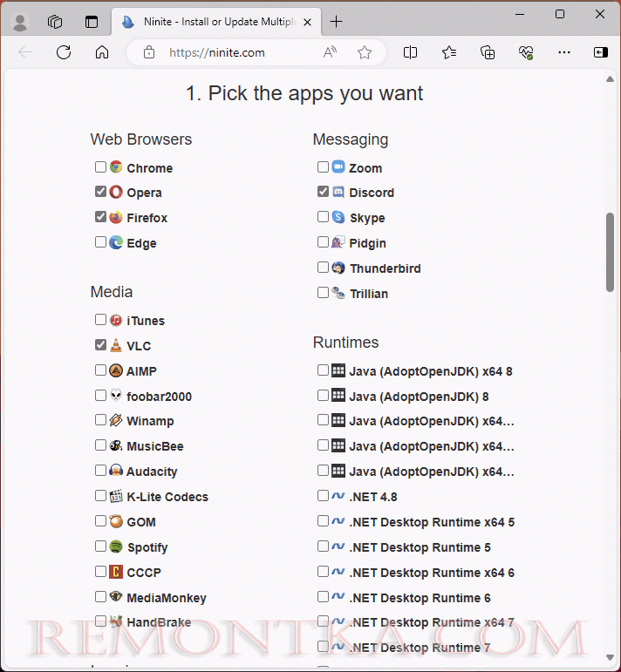The image size is (621, 672).
Task: Uncheck the Opera checkbox
Action: [100, 192]
